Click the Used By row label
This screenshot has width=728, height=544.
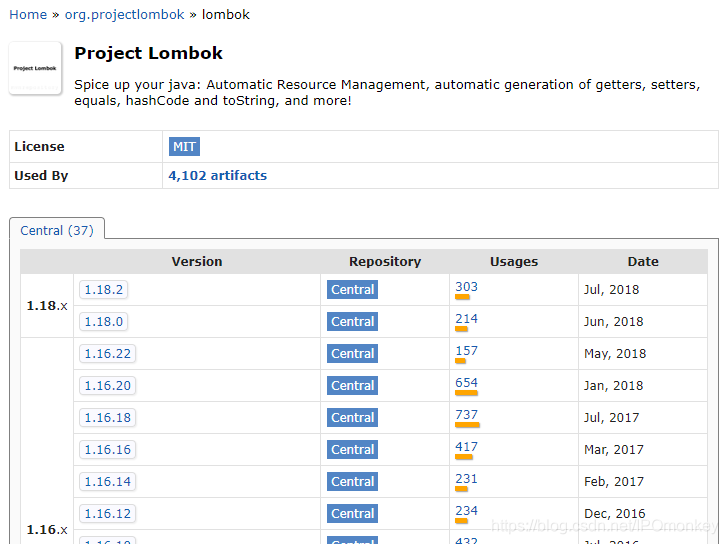coord(41,175)
